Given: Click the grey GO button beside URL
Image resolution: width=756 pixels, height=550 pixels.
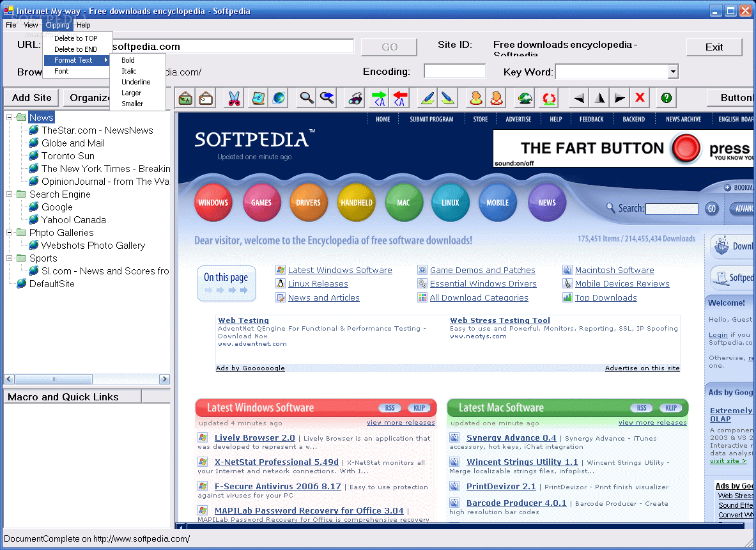Looking at the screenshot, I should (389, 47).
